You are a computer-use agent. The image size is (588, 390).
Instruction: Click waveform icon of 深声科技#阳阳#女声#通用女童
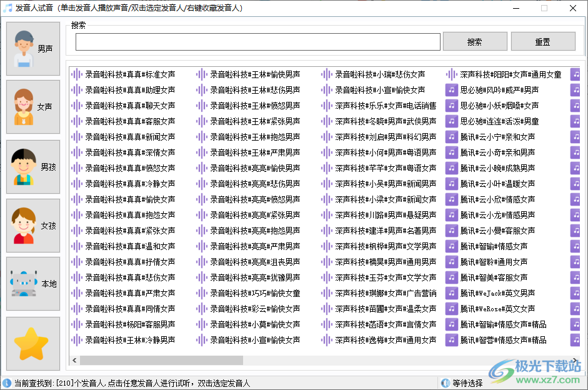[x=452, y=74]
